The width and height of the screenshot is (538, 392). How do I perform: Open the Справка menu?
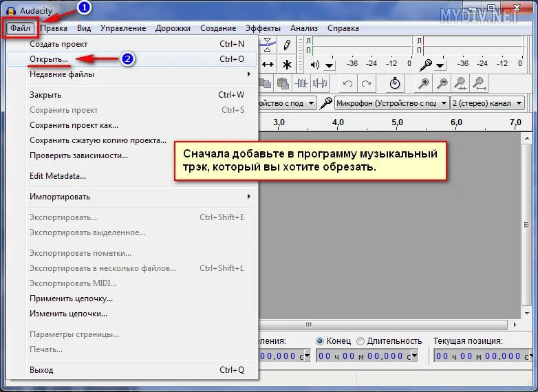click(x=343, y=28)
